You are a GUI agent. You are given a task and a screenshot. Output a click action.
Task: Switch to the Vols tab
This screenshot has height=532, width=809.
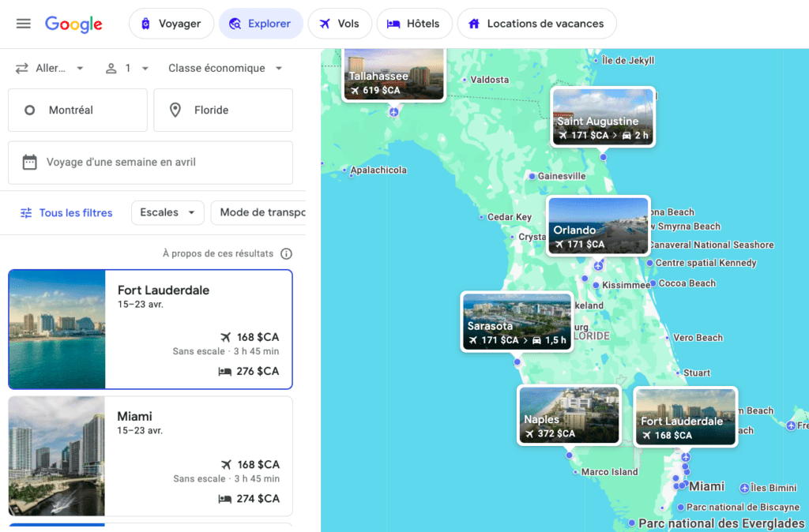tap(340, 24)
